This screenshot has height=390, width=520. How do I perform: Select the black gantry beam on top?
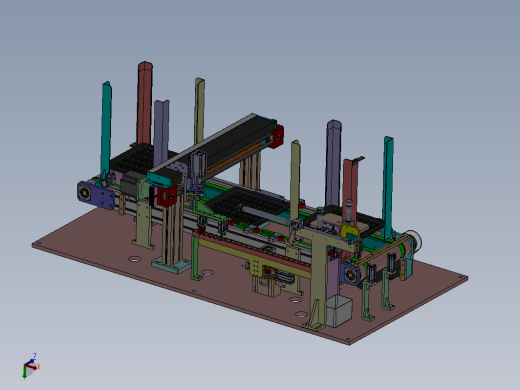[230, 142]
